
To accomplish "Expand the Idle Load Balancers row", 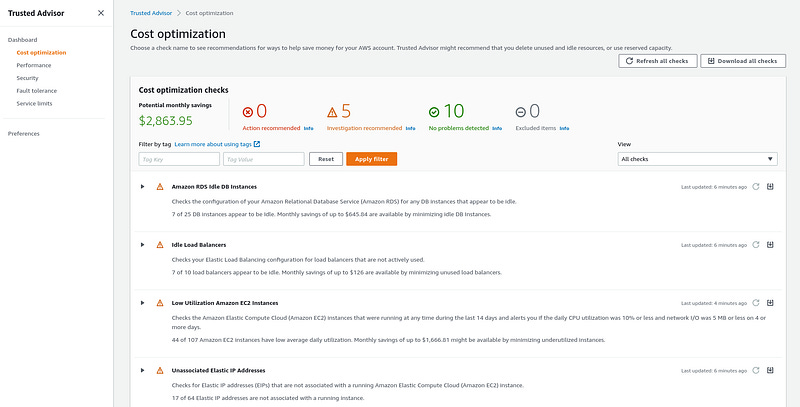I will pyautogui.click(x=142, y=245).
